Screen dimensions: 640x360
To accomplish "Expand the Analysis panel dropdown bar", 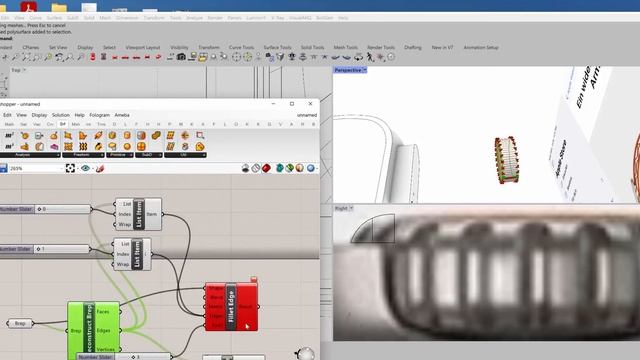I will 30,155.
